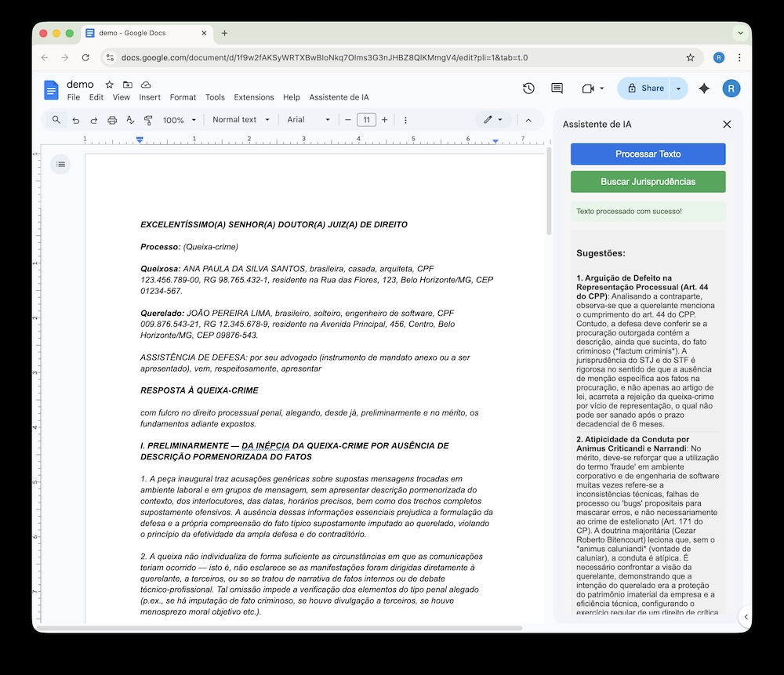Open the Extensions menu
Screen dimensions: 784x675
coord(254,97)
